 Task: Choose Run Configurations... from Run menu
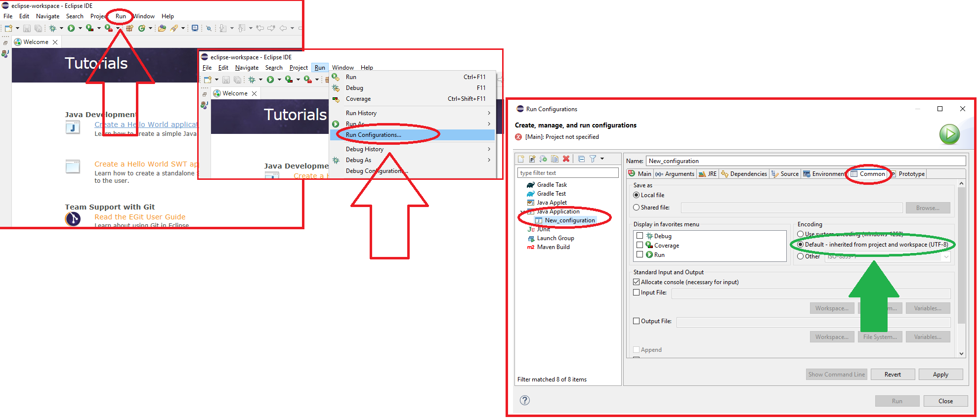pos(413,135)
